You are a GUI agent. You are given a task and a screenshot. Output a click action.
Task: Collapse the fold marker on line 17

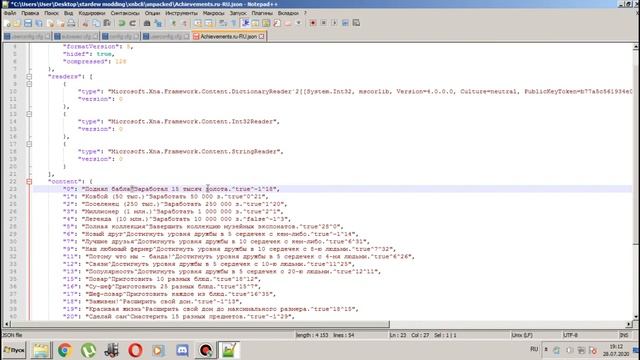pyautogui.click(x=29, y=144)
